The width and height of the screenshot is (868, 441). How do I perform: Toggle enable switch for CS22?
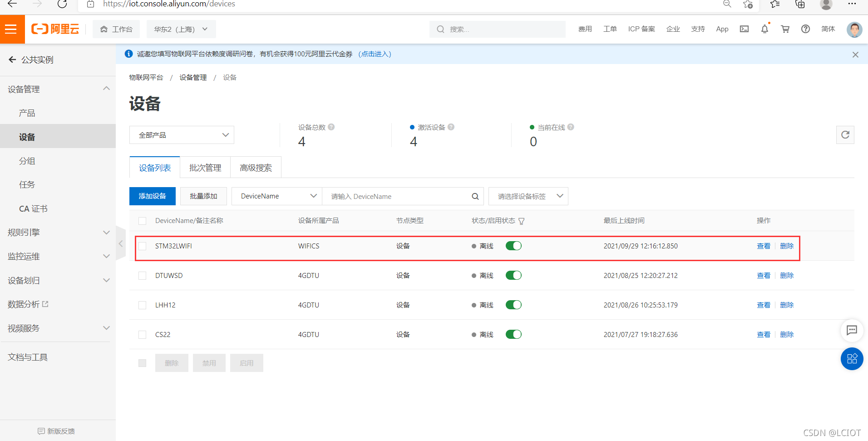click(x=513, y=334)
